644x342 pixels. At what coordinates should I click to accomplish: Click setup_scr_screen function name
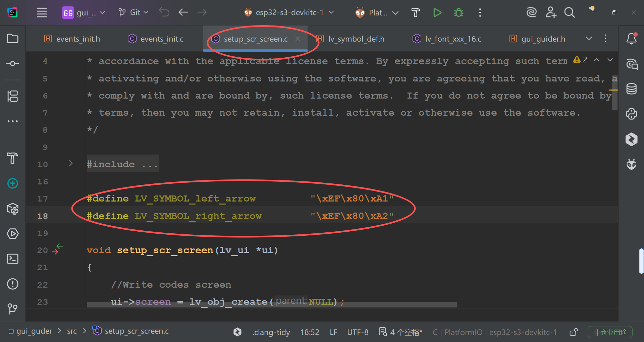pyautogui.click(x=165, y=250)
